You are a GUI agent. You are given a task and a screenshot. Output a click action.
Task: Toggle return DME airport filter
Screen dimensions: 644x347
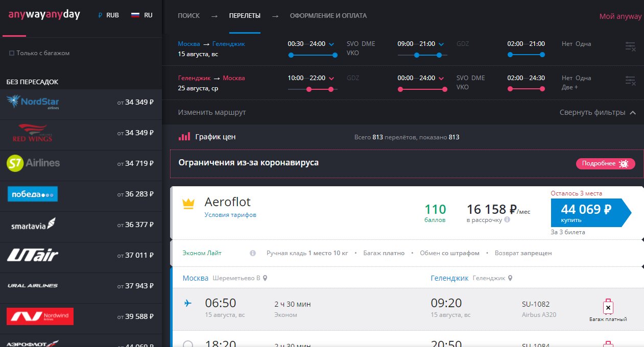[x=479, y=78]
